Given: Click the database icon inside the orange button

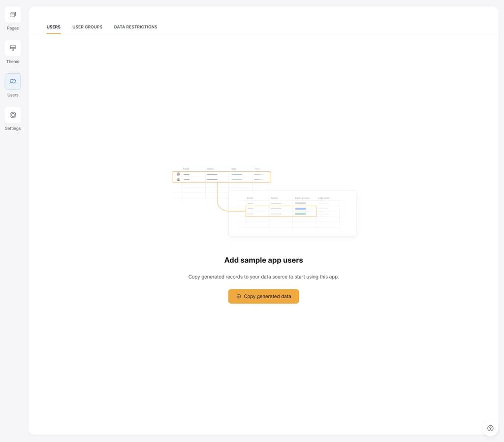Looking at the screenshot, I should point(239,296).
